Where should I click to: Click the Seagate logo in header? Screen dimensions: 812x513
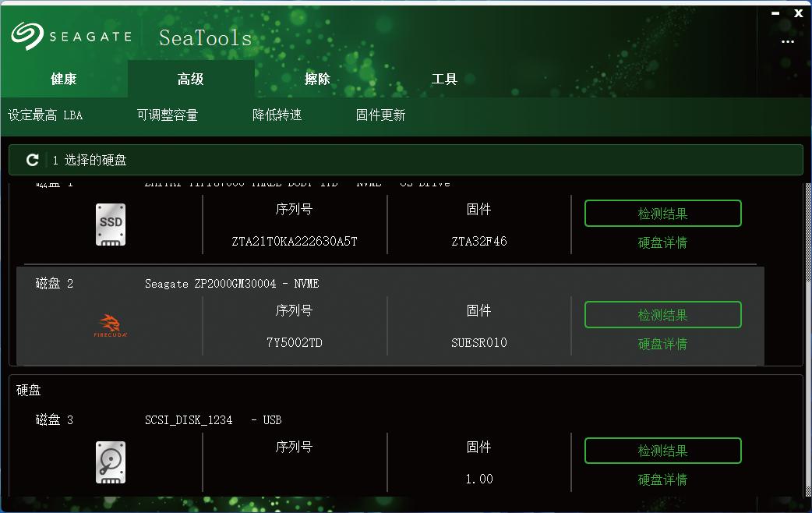(x=71, y=36)
